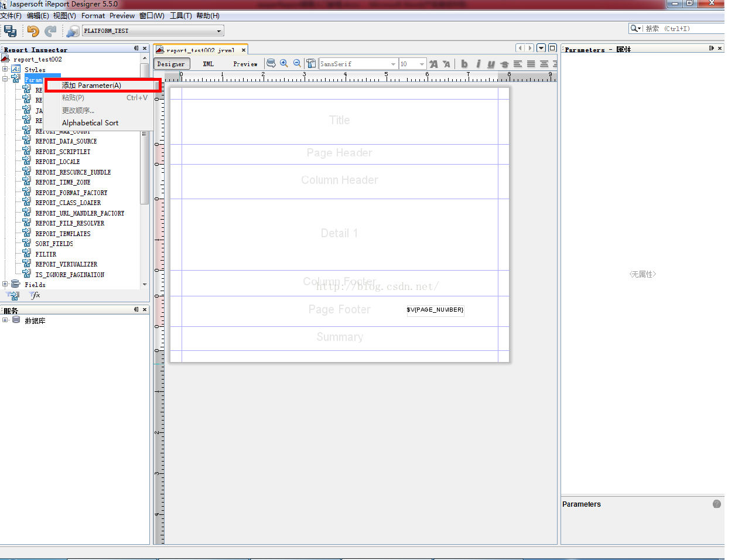Open the PLATFORM_TEST datasource dropdown
This screenshot has width=745, height=560.
(219, 31)
